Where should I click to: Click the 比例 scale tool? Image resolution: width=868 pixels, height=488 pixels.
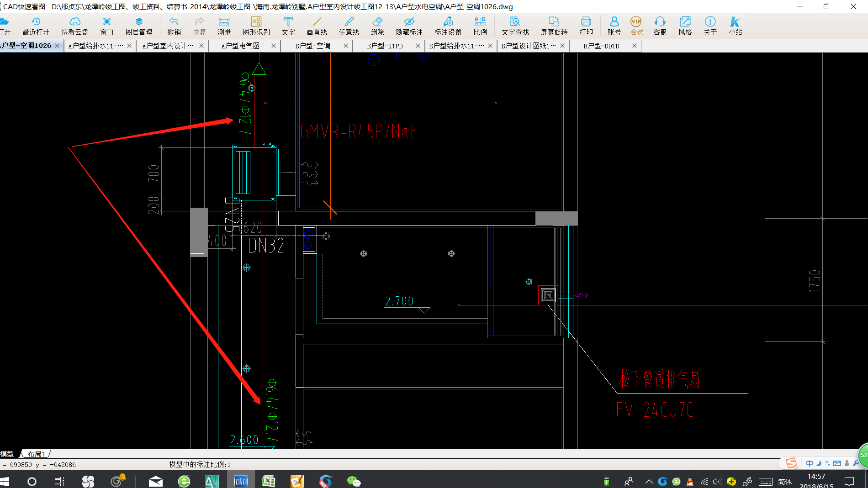pos(480,26)
